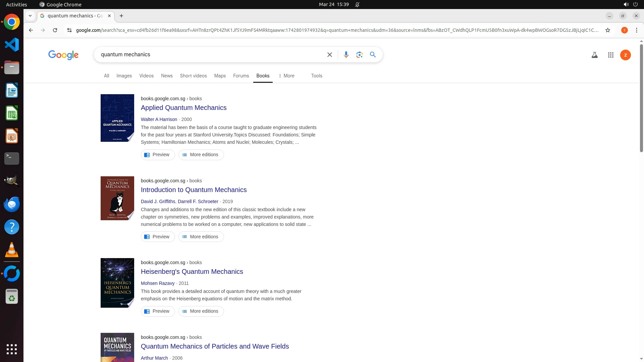
Task: Preview Applied Quantum Mechanics book
Action: coord(158,155)
